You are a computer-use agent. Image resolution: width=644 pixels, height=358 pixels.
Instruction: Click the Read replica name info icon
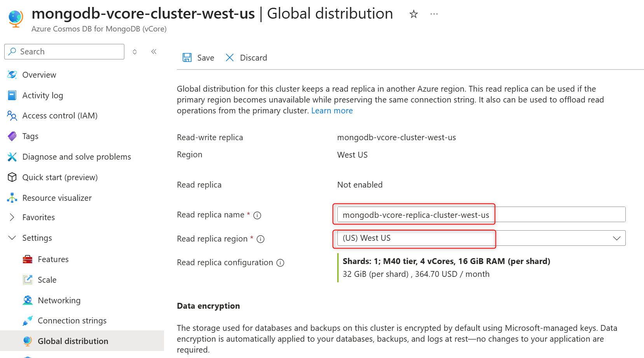tap(257, 215)
